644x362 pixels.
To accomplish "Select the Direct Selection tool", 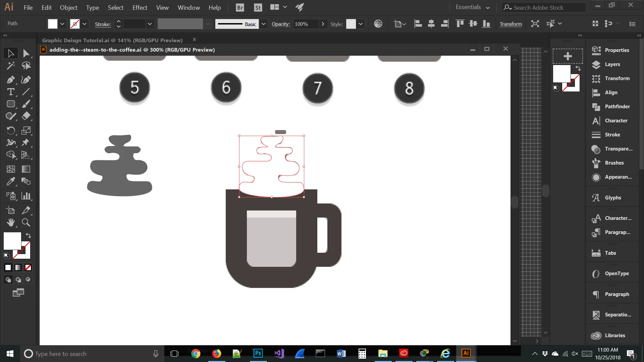I will pos(26,53).
